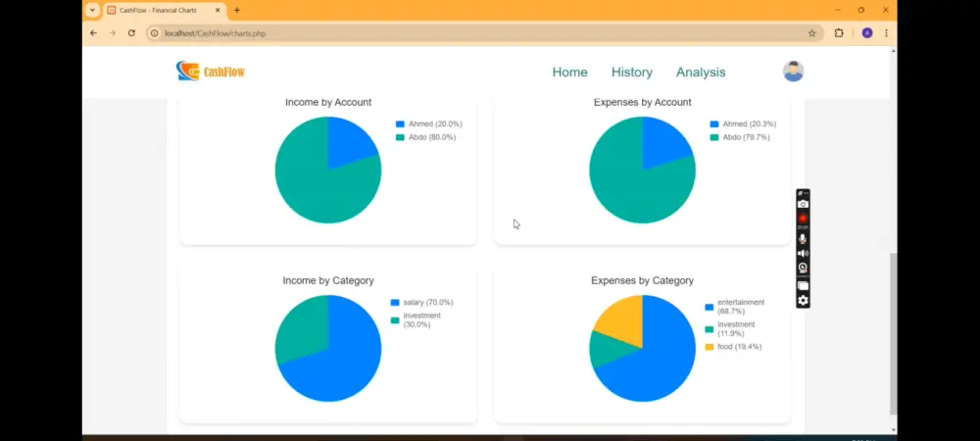The width and height of the screenshot is (980, 441).
Task: Click the blue salary slice in Income by Category
Action: click(347, 366)
